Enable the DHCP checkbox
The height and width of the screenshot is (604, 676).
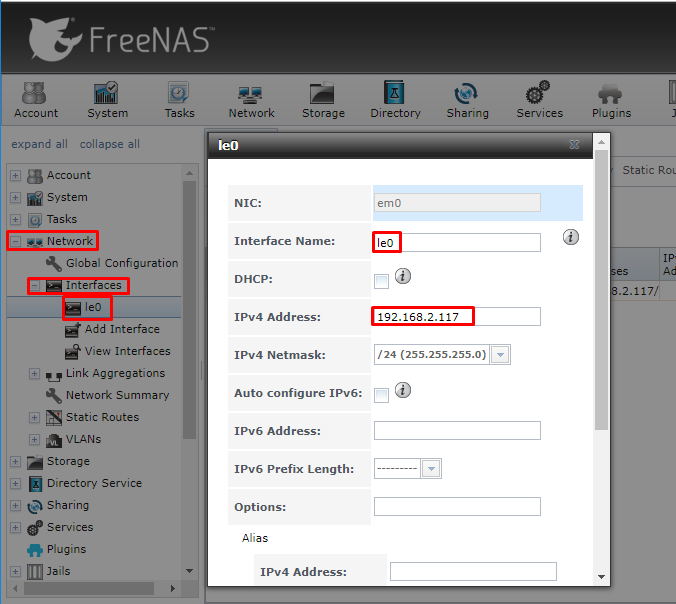pyautogui.click(x=381, y=281)
